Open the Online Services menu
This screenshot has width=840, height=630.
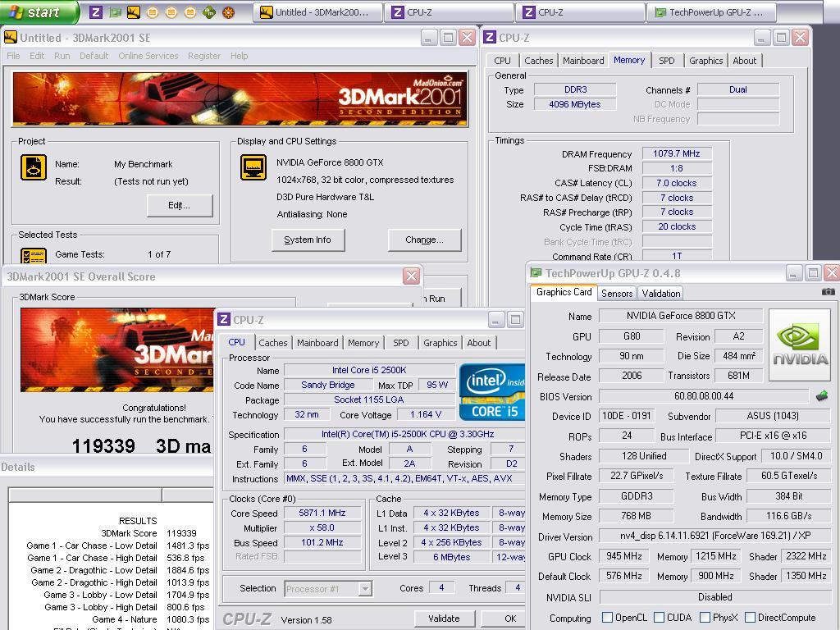click(x=148, y=56)
